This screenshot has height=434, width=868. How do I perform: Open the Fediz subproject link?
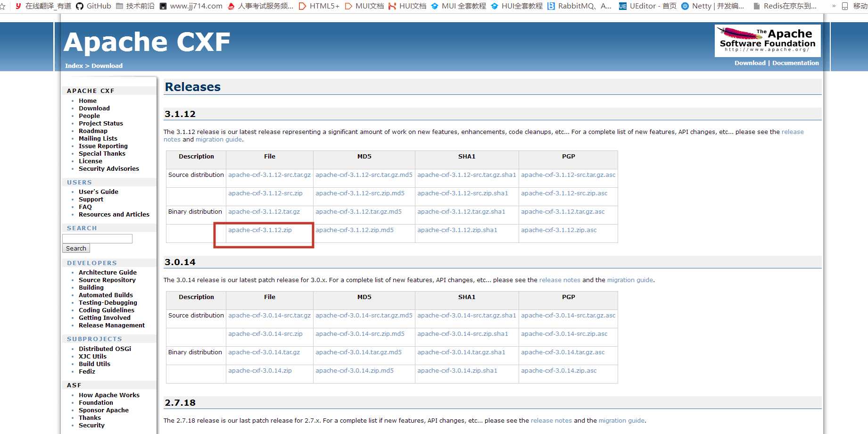(x=87, y=371)
